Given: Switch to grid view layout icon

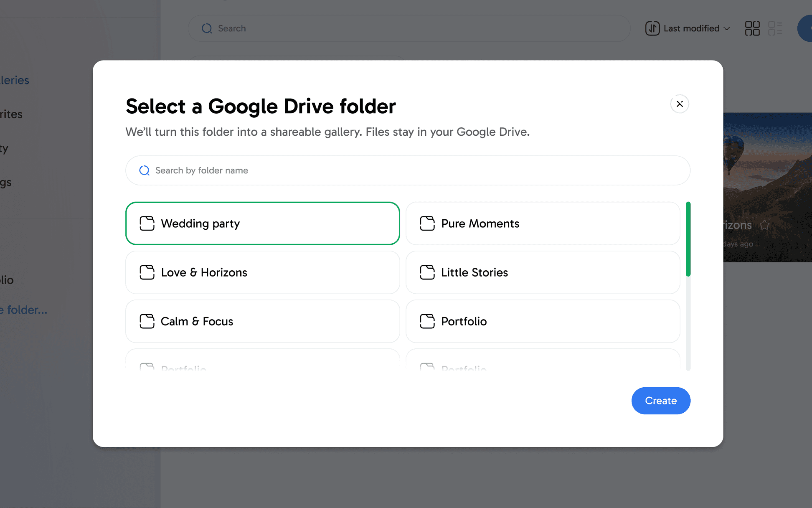Looking at the screenshot, I should pyautogui.click(x=752, y=28).
